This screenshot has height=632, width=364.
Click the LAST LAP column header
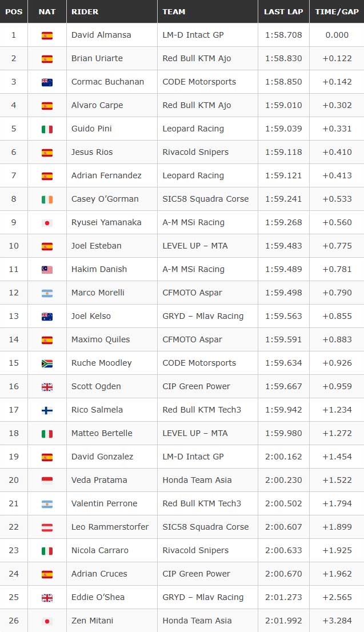point(283,11)
